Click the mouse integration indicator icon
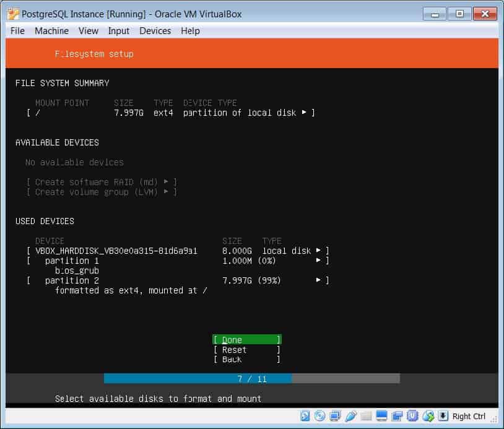The height and width of the screenshot is (429, 504). 428,416
